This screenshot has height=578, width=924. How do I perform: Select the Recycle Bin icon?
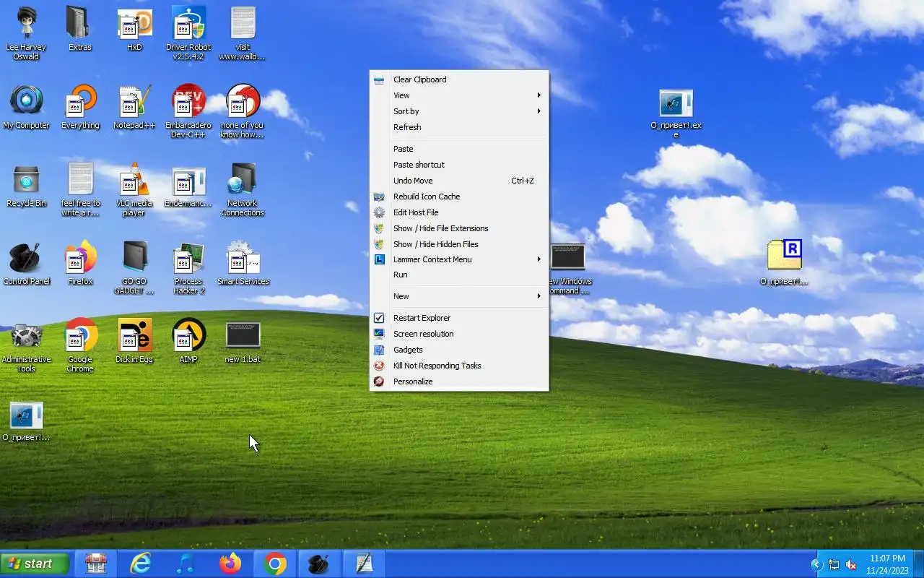pyautogui.click(x=26, y=185)
